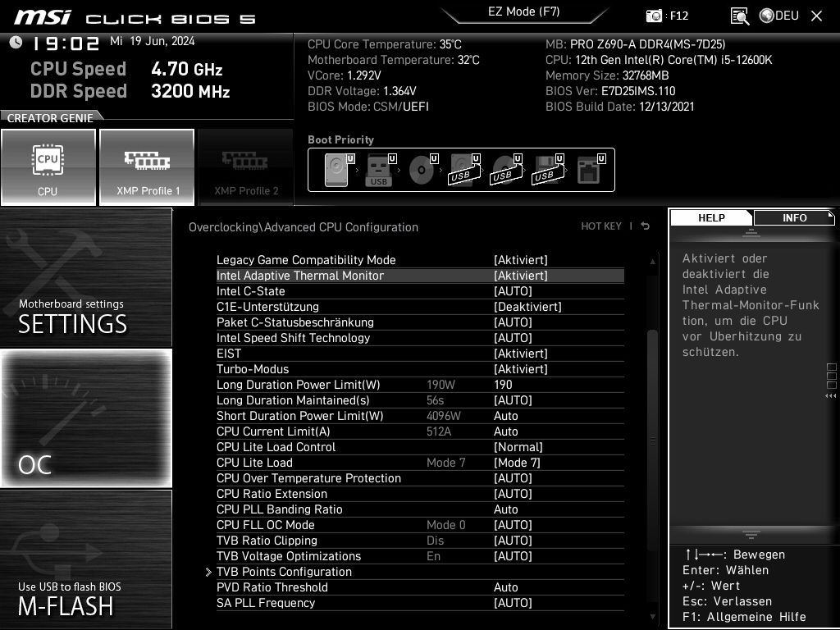The width and height of the screenshot is (840, 630).
Task: Select the optical disc boot device icon
Action: pyautogui.click(x=422, y=170)
